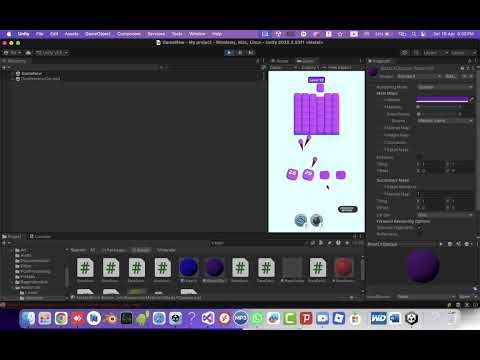Select DontDestroyOnLoad in the Hierarchy
The width and height of the screenshot is (480, 360).
(40, 79)
